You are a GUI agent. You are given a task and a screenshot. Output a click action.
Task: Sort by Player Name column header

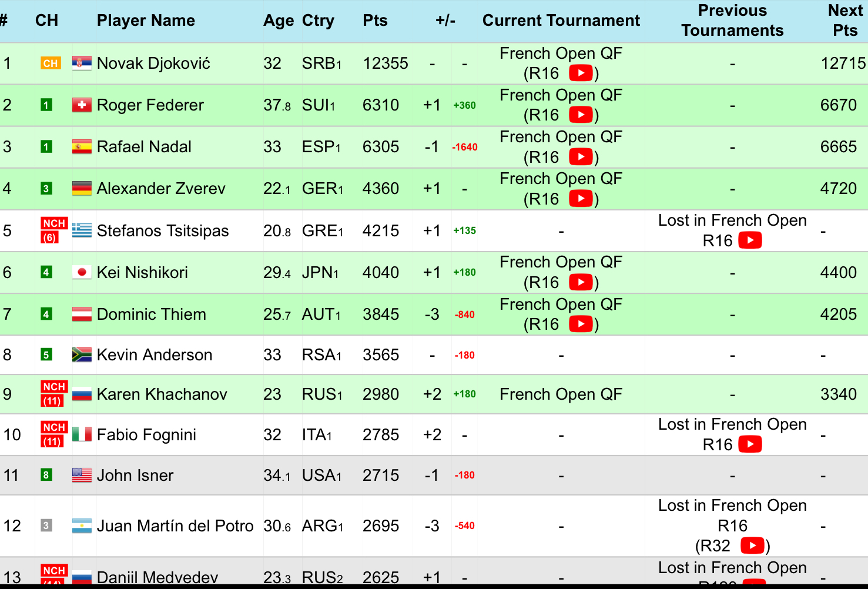pyautogui.click(x=146, y=21)
